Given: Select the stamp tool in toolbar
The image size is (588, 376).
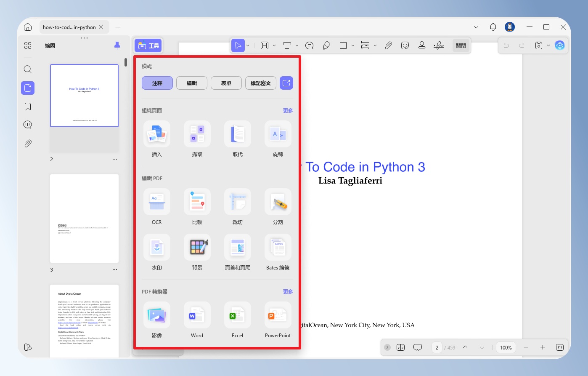Looking at the screenshot, I should pos(422,45).
